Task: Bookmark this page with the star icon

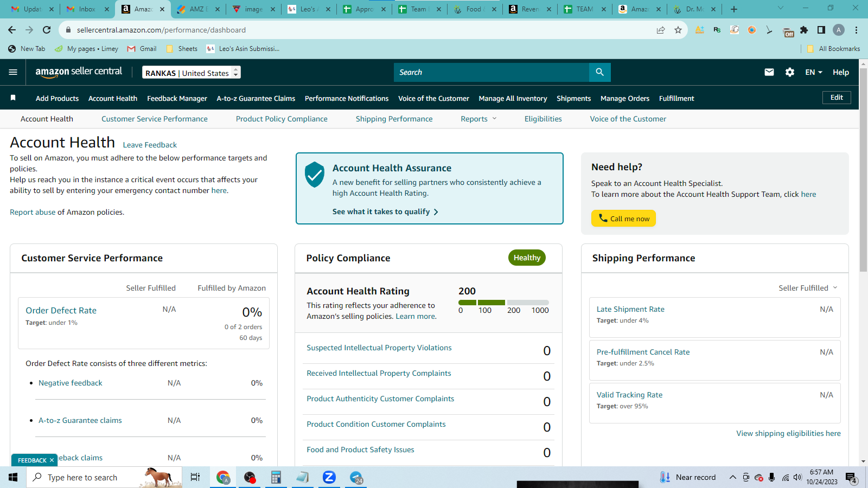Action: coord(678,30)
